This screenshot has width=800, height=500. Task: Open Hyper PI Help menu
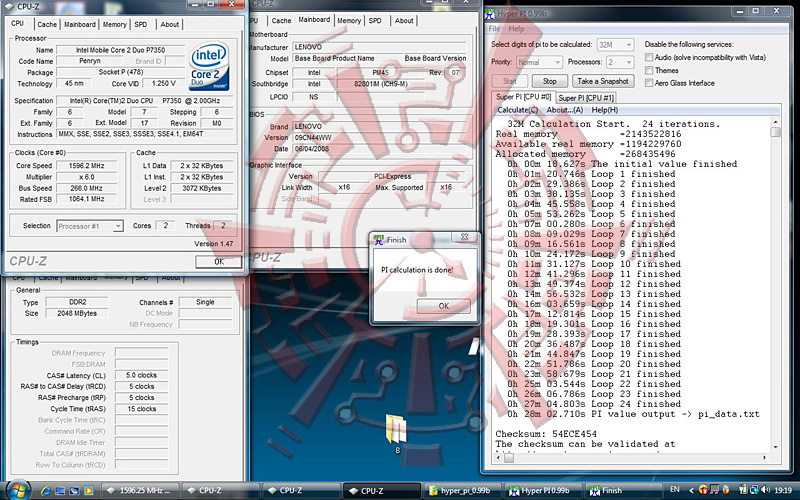point(516,29)
